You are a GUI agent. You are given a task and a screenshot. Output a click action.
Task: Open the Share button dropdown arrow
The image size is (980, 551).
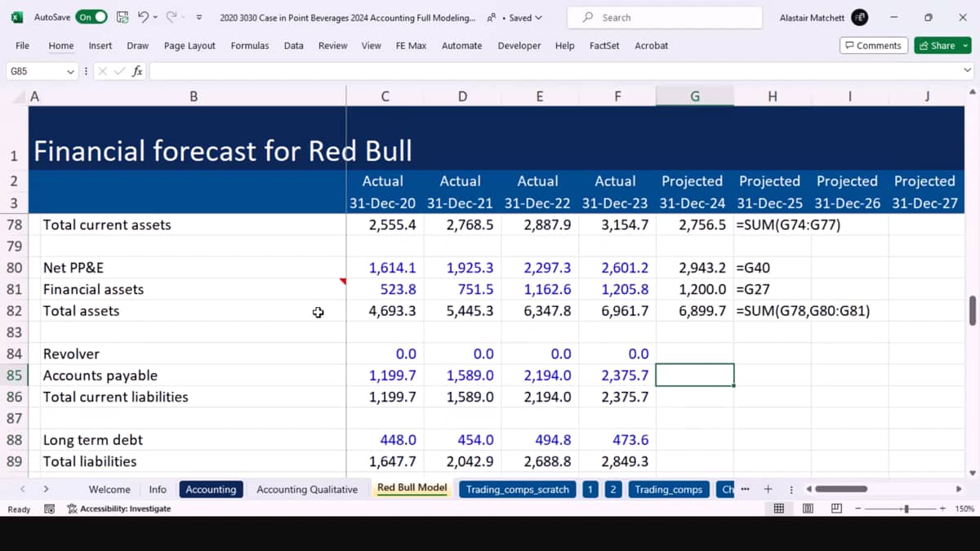[x=966, y=46]
